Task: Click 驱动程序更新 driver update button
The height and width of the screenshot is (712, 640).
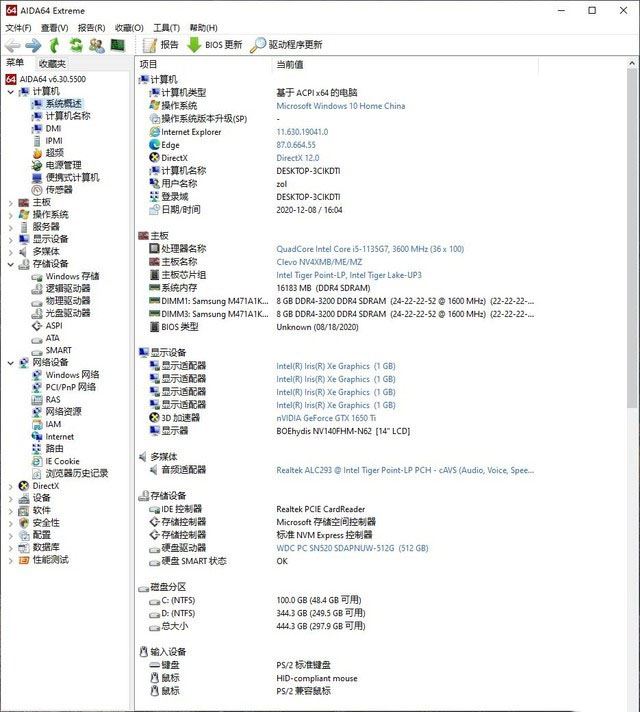Action: click(287, 44)
